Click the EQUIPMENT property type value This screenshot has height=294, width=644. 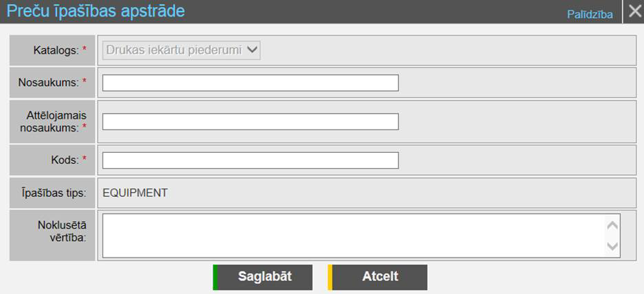coord(135,193)
